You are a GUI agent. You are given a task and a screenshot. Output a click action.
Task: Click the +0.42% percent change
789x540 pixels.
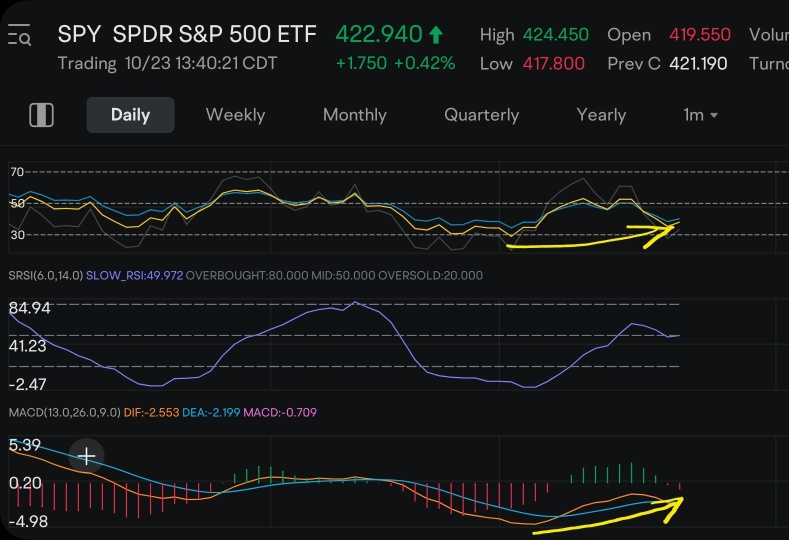(425, 63)
